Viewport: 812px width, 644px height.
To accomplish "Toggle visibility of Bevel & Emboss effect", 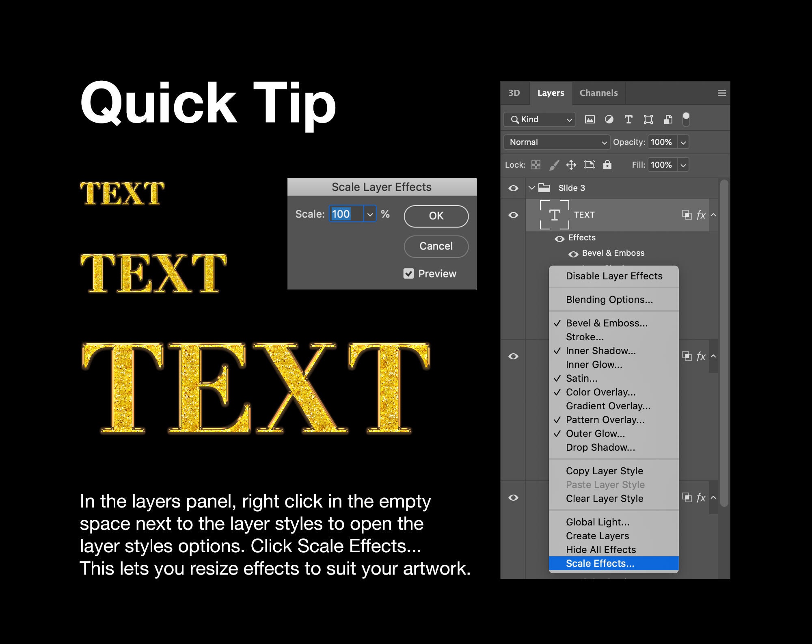I will pyautogui.click(x=574, y=253).
